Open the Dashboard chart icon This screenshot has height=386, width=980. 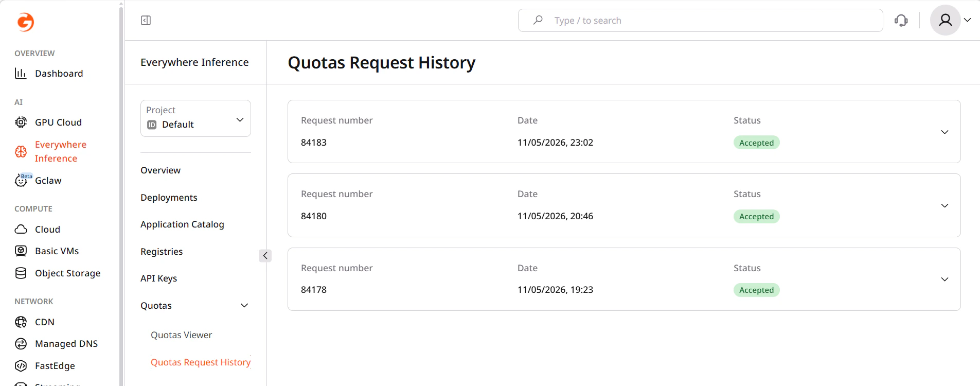[21, 74]
